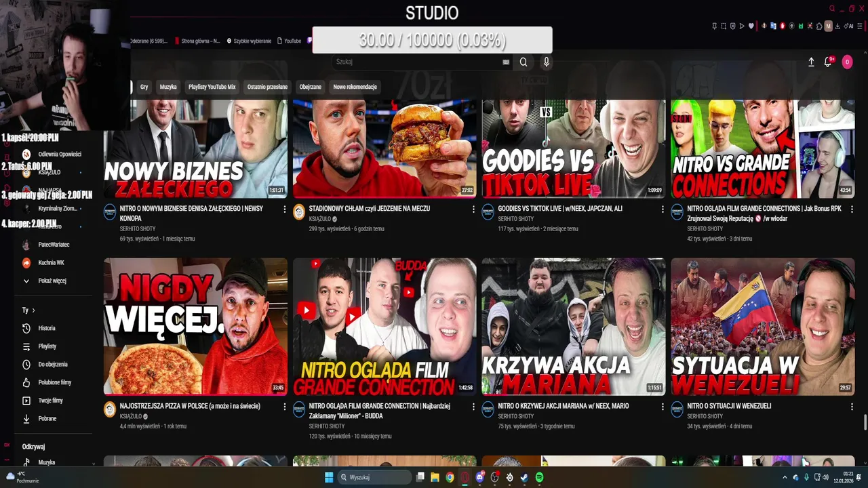Click SERHITO SHOTY channel name under Krzywej Akcji Mariana
868x488 pixels.
[515, 416]
